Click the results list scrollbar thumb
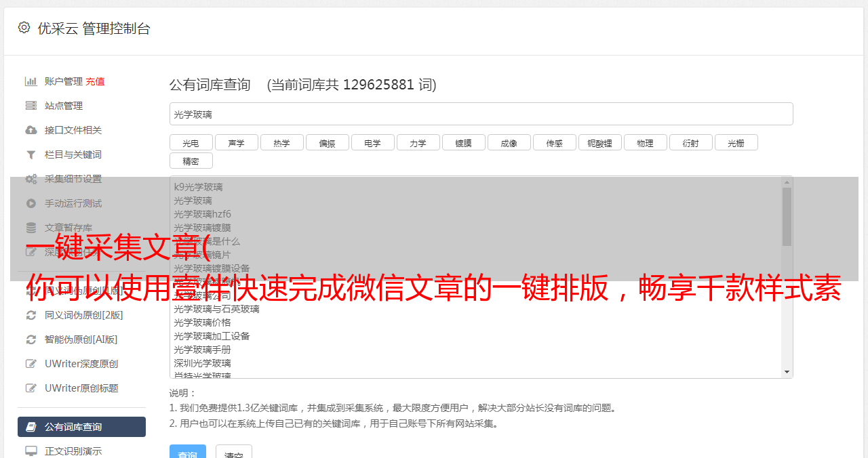868x458 pixels. [787, 217]
